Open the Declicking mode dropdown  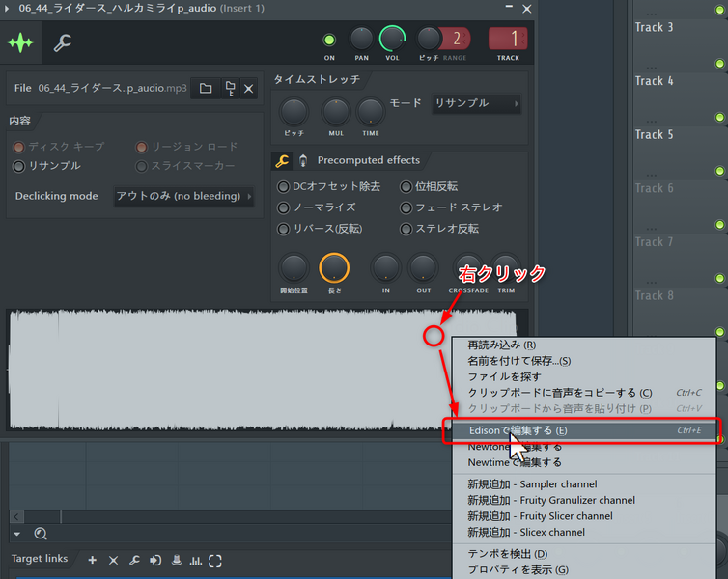[x=183, y=196]
